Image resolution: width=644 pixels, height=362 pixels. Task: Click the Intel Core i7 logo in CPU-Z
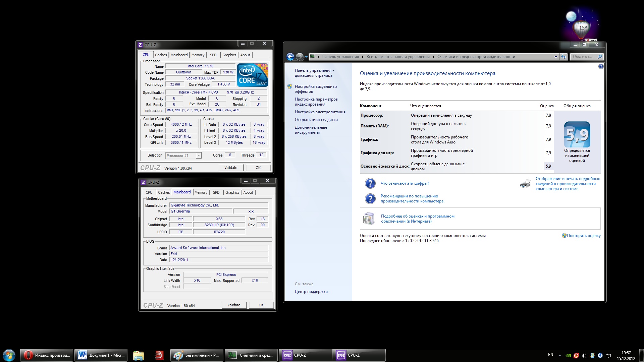(253, 75)
